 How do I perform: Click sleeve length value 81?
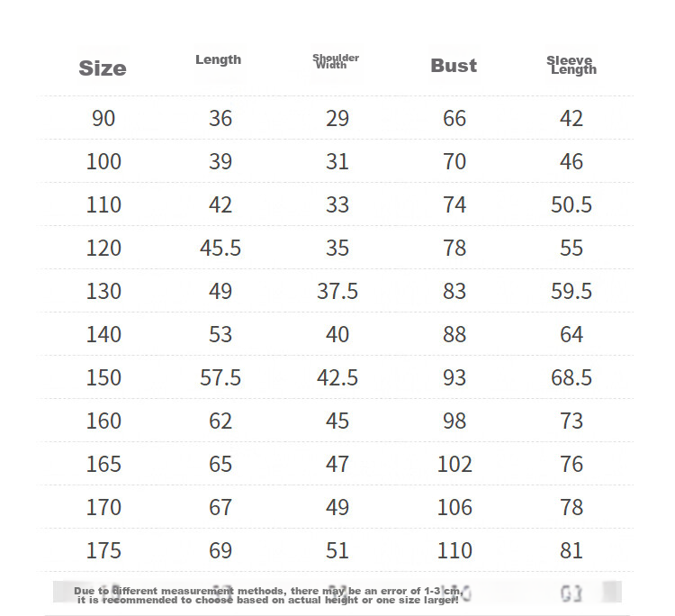(571, 550)
